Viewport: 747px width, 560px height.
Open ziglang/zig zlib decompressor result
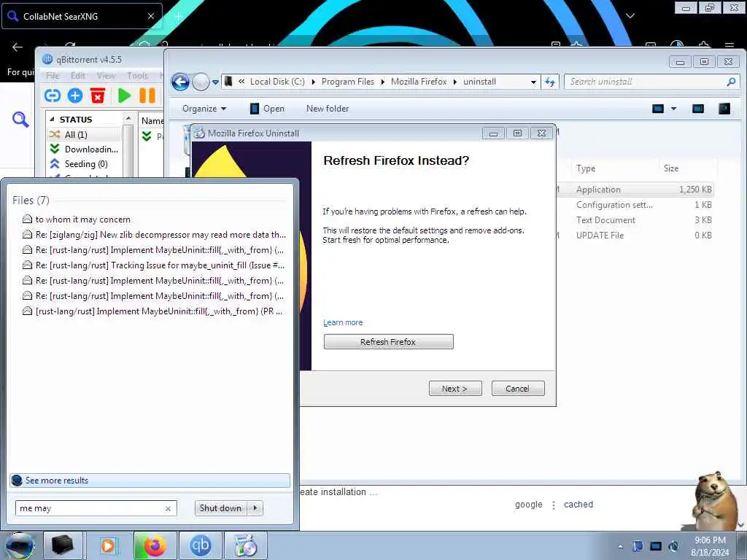pos(154,235)
